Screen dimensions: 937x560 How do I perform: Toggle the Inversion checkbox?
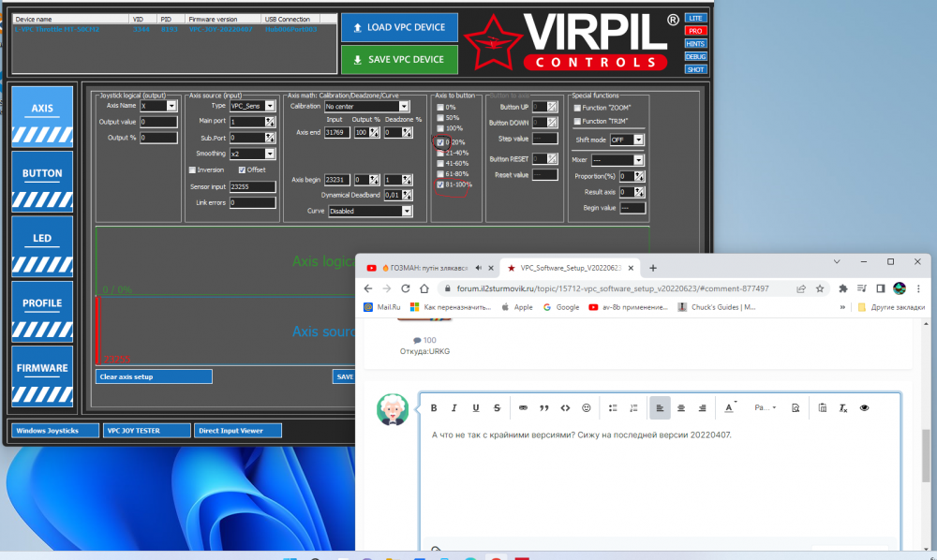click(192, 170)
